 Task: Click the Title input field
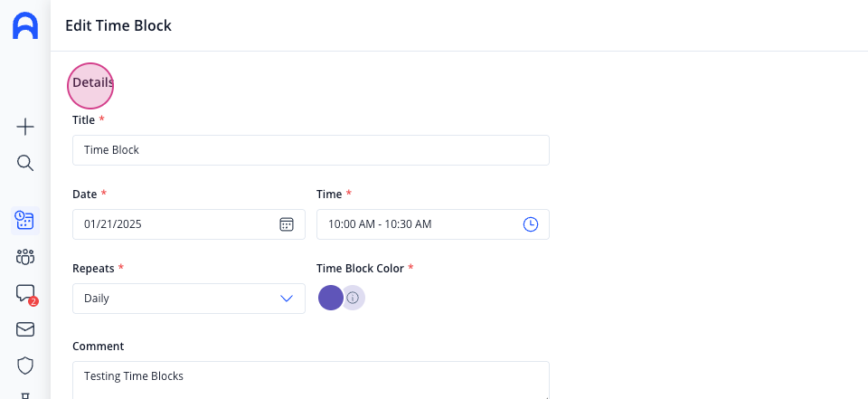(310, 149)
